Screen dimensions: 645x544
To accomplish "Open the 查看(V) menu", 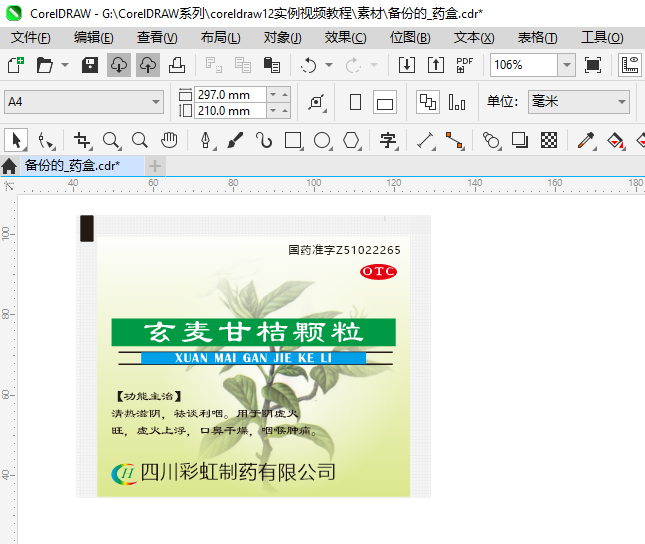I will click(157, 38).
